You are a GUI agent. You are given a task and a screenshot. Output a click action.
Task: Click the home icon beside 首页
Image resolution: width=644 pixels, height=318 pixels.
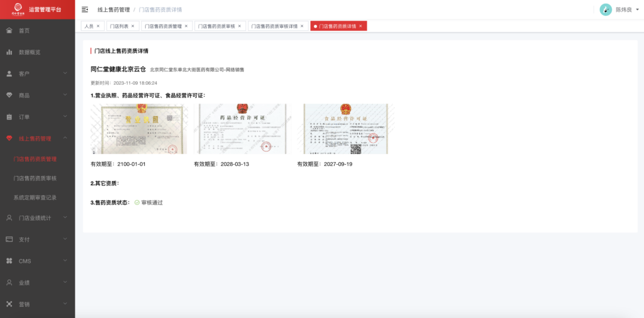coord(9,30)
